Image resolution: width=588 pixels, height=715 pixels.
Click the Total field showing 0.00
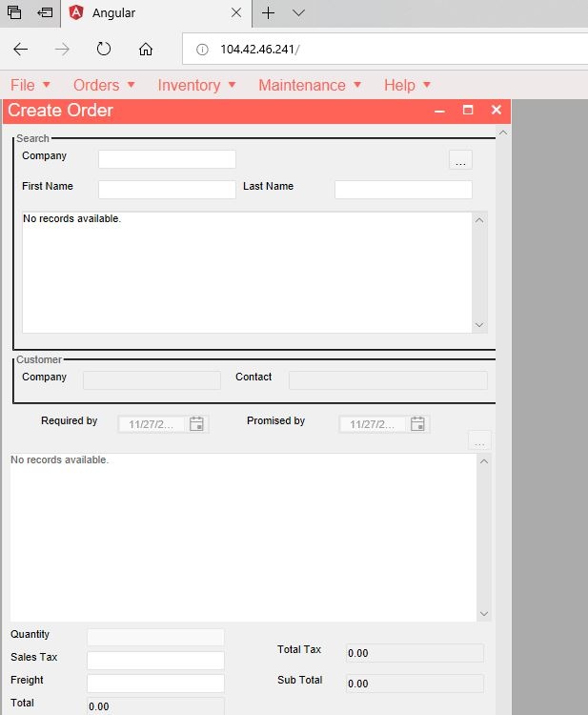click(155, 705)
